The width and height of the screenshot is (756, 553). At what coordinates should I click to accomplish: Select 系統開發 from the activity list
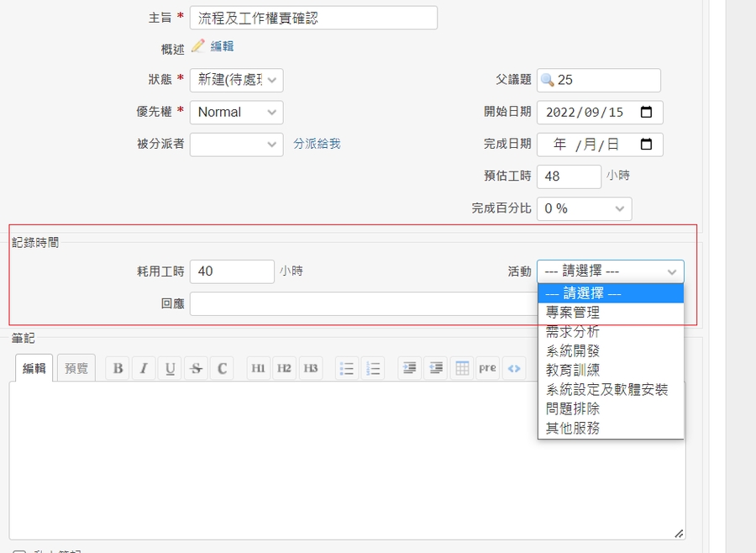click(573, 350)
